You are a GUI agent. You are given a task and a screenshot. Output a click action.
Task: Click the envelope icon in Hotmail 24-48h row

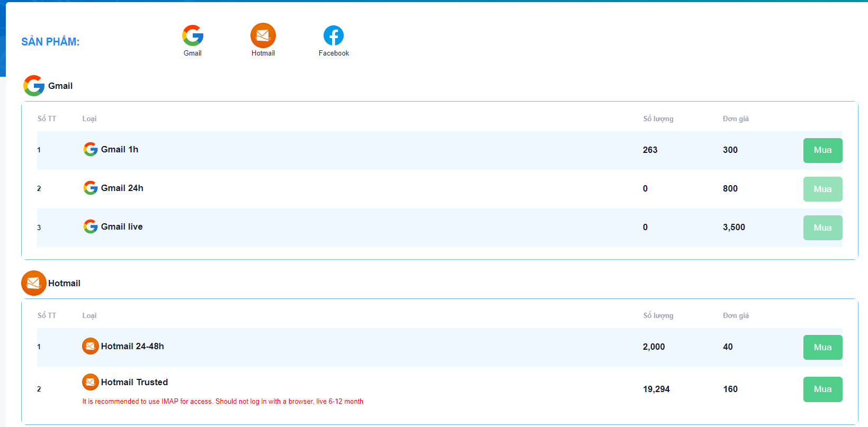click(91, 346)
